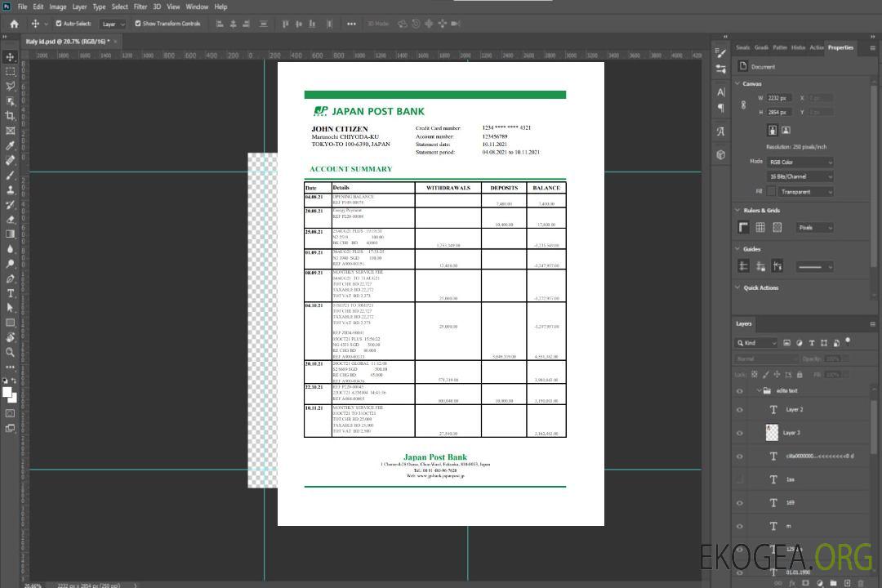Click the Home icon in options bar
Image resolution: width=882 pixels, height=588 pixels.
(14, 24)
